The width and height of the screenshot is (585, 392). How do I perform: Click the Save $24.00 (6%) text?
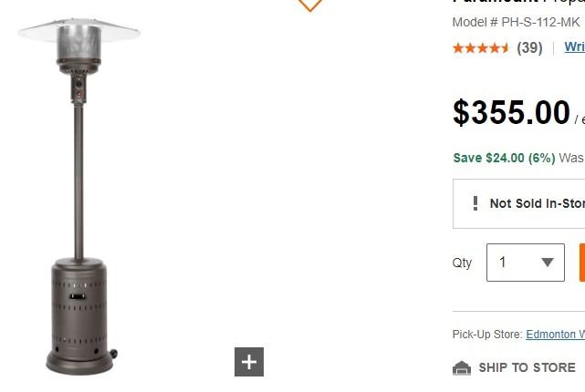pyautogui.click(x=504, y=158)
